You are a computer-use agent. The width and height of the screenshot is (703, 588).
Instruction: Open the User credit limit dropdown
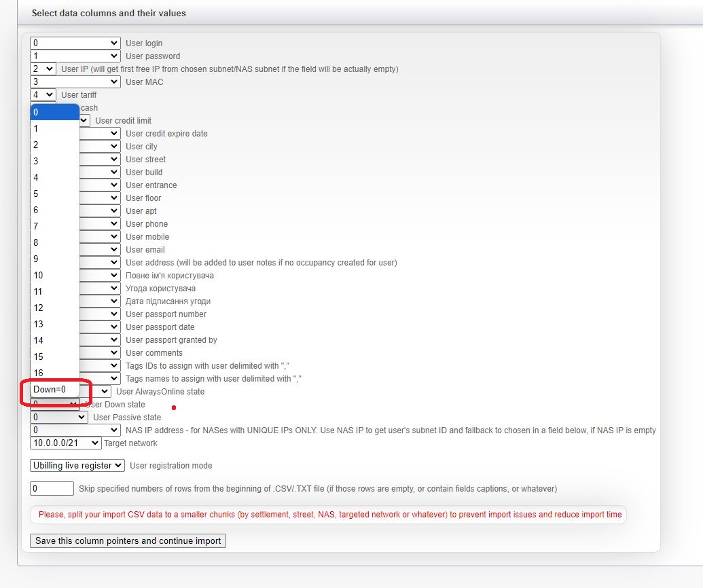tap(84, 121)
